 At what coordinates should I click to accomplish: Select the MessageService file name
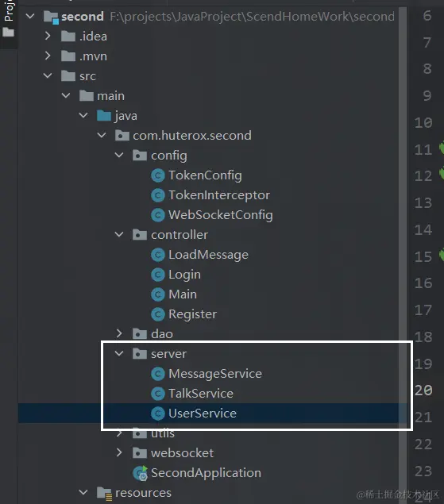pos(215,374)
